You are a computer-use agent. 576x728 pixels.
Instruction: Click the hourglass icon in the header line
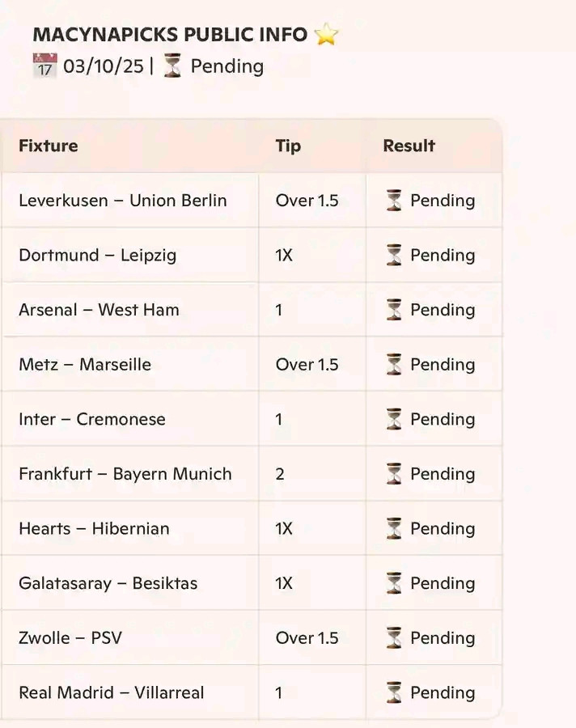click(172, 66)
